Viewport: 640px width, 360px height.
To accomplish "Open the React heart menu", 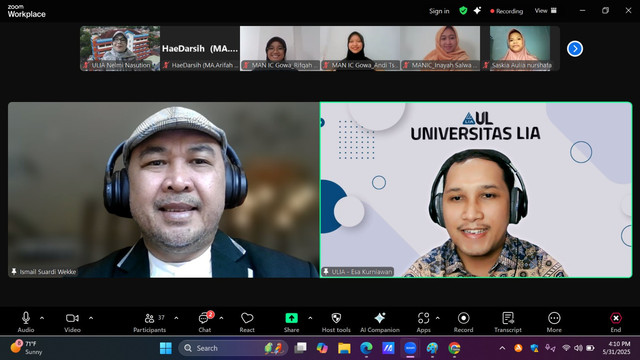I will 247,322.
